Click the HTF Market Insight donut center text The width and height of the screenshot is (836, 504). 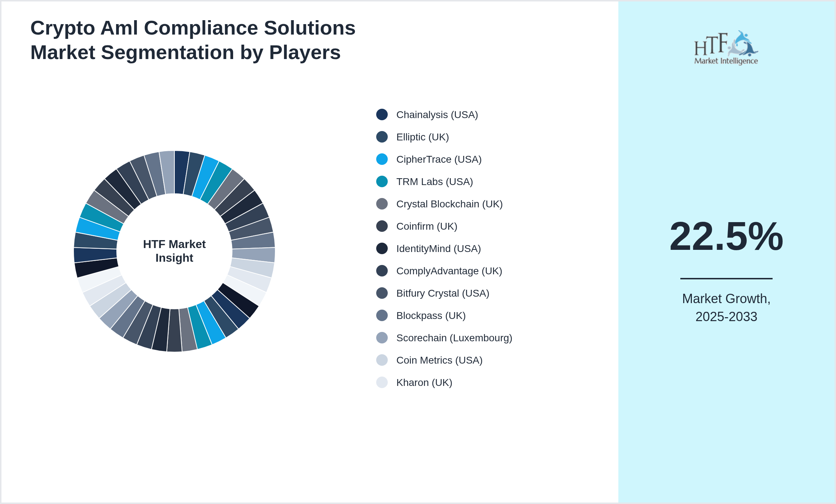point(174,251)
